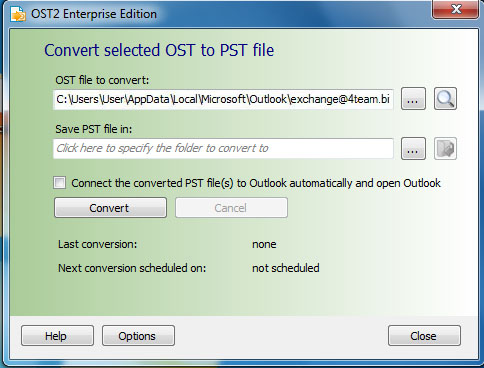The image size is (484, 368).
Task: Select the 'Convert selected OST to PST file' heading
Action: click(x=159, y=51)
